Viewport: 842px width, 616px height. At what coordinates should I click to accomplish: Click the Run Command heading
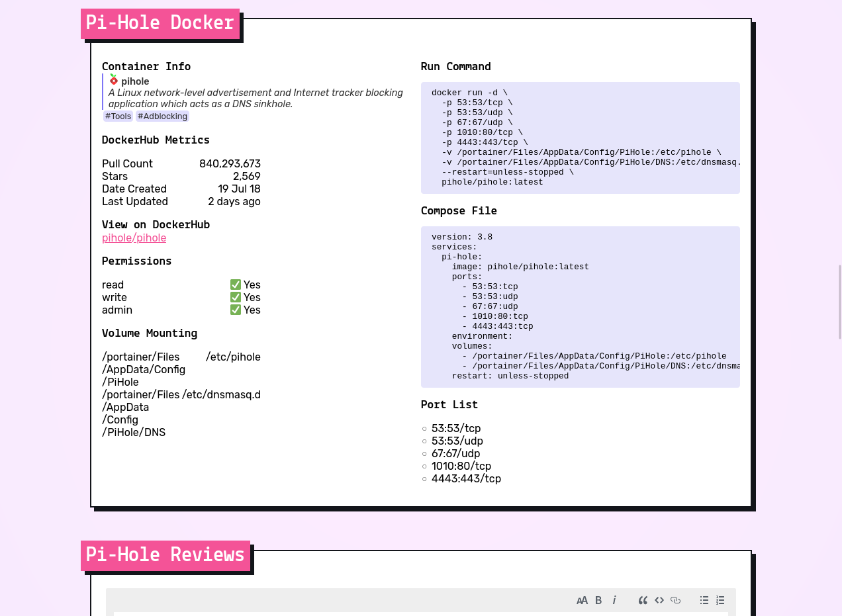[x=456, y=67]
